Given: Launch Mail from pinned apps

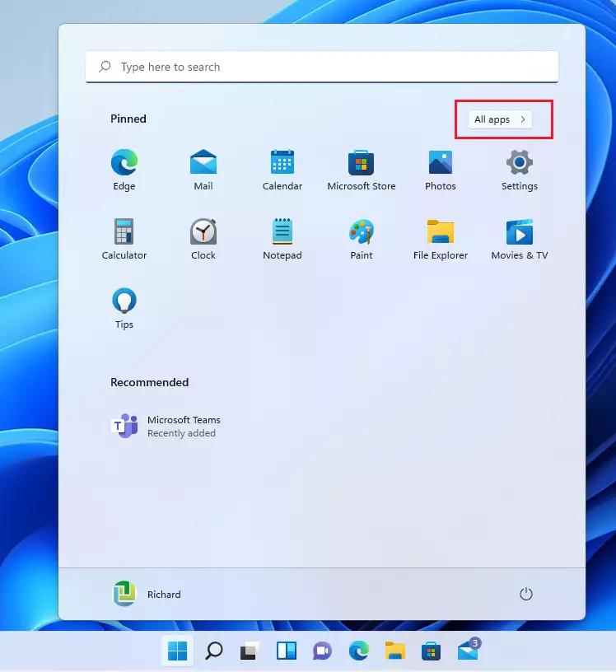Looking at the screenshot, I should [x=203, y=170].
